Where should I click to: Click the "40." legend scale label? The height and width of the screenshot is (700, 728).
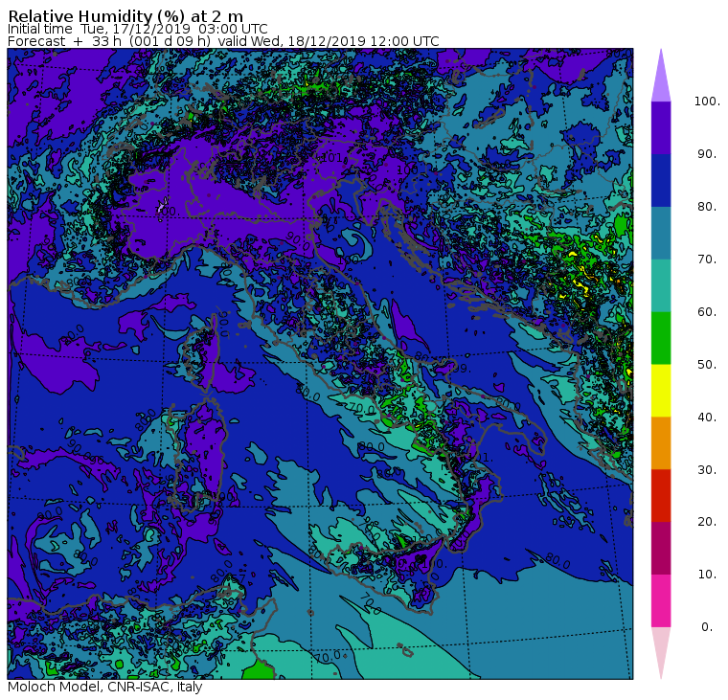[707, 417]
